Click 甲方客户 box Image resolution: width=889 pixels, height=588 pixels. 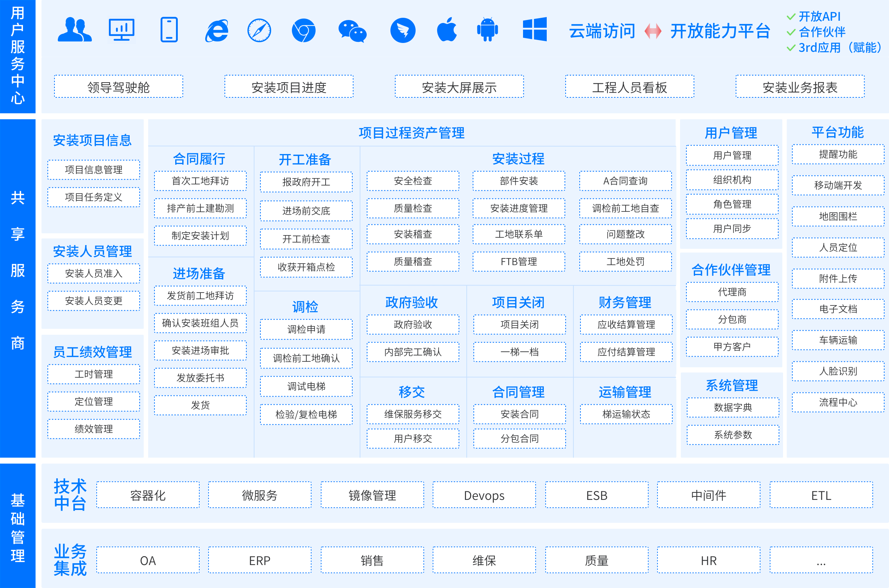coord(732,347)
